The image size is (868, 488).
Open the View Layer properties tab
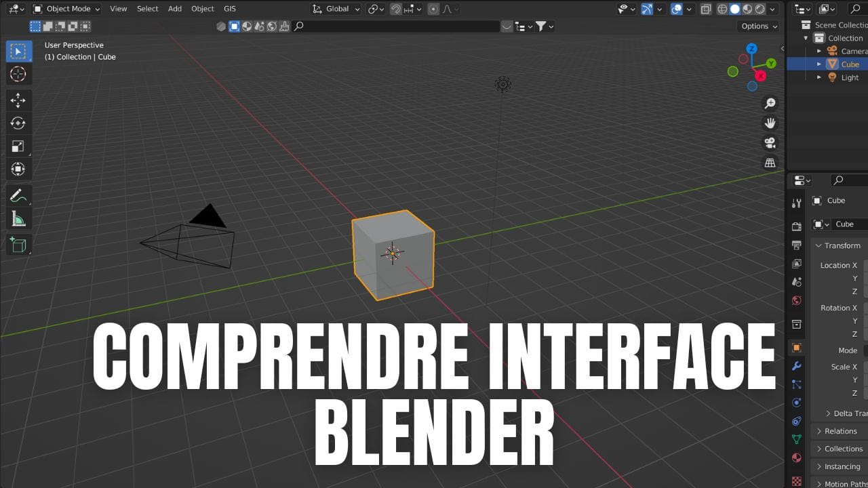(797, 264)
